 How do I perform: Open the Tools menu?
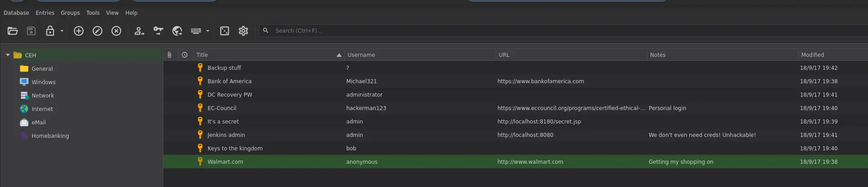[x=93, y=13]
